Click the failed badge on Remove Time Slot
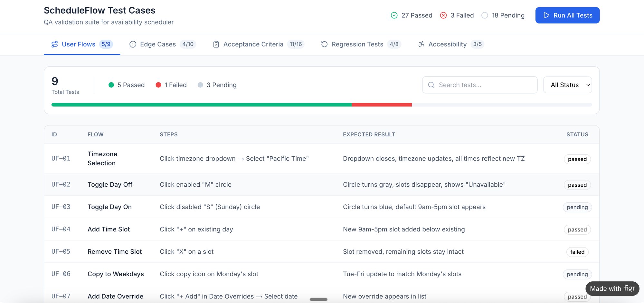This screenshot has width=644, height=303. pos(577,252)
